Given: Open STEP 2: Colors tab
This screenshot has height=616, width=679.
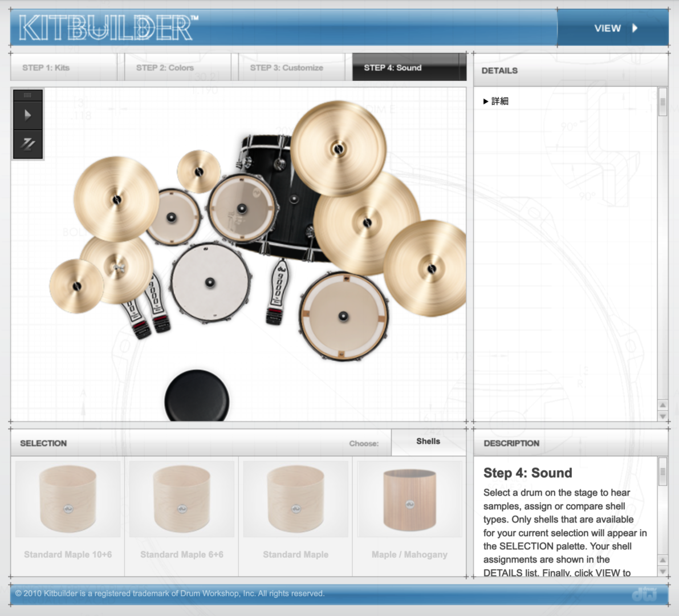Looking at the screenshot, I should [x=177, y=67].
